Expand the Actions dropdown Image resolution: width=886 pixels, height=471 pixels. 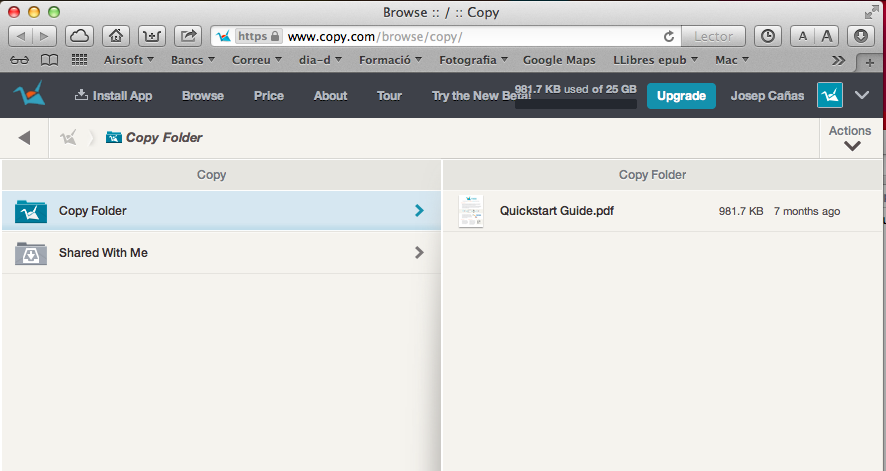850,138
